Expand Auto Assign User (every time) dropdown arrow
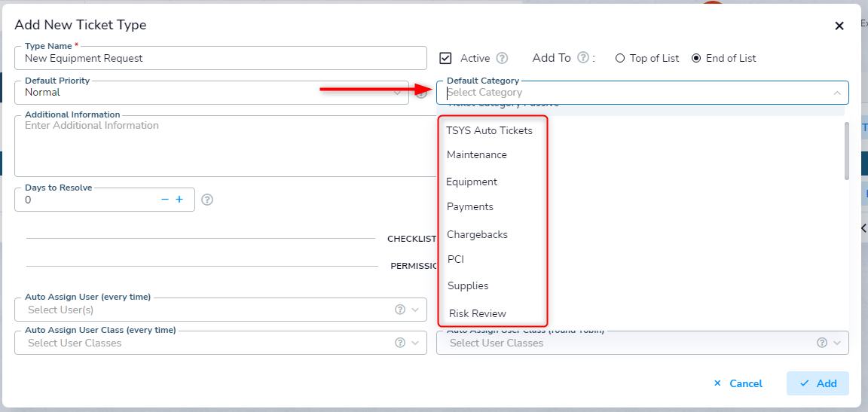The height and width of the screenshot is (412, 868). (416, 310)
